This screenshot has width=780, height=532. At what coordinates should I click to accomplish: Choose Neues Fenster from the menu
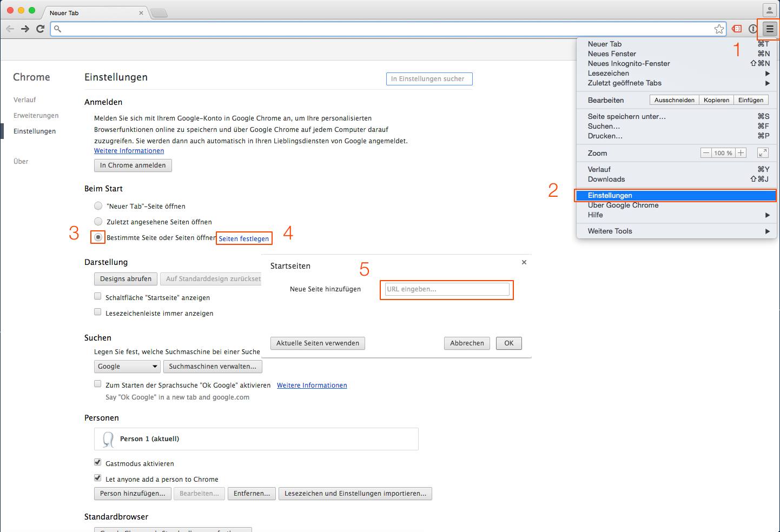pos(677,54)
